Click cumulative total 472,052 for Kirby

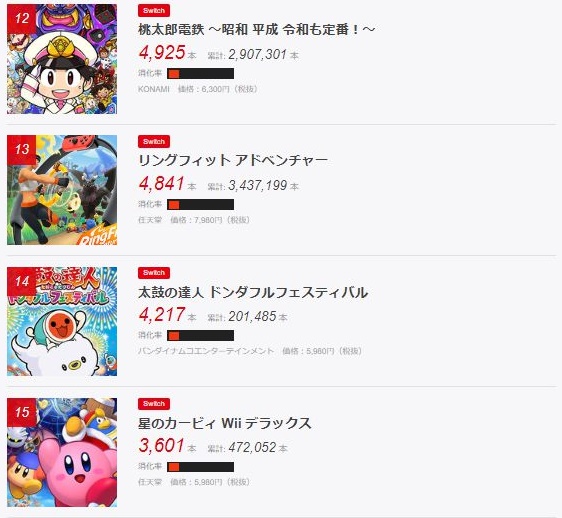[252, 447]
